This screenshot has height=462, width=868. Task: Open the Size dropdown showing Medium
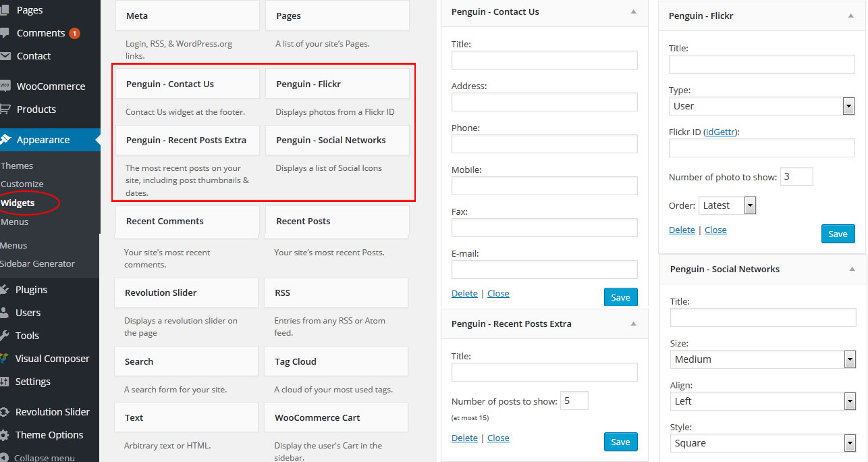(x=763, y=359)
